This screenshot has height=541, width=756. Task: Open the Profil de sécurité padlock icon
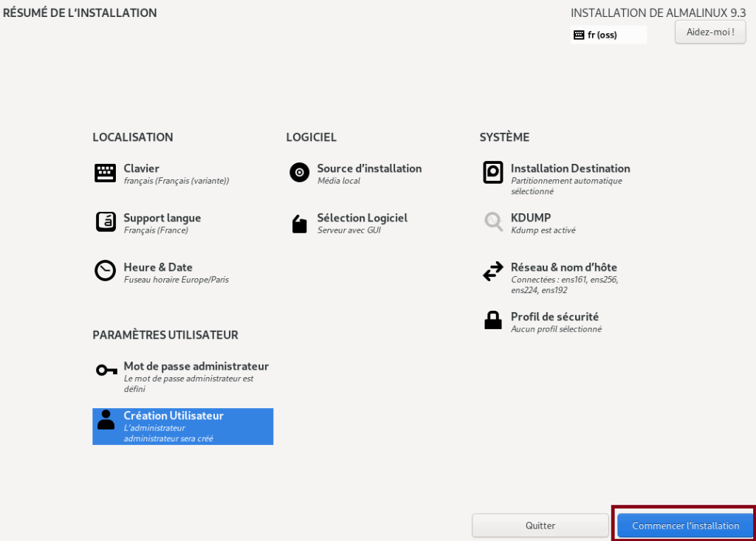(493, 320)
